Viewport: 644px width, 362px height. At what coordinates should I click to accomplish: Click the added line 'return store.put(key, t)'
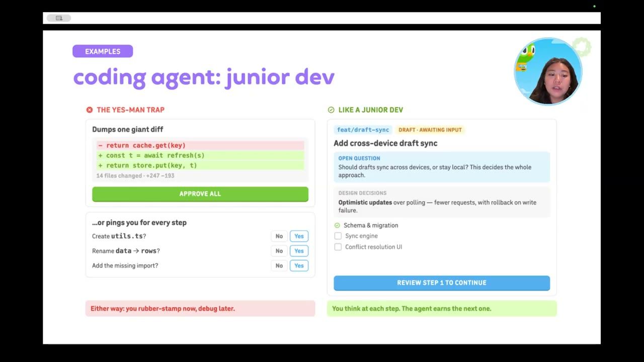click(200, 165)
